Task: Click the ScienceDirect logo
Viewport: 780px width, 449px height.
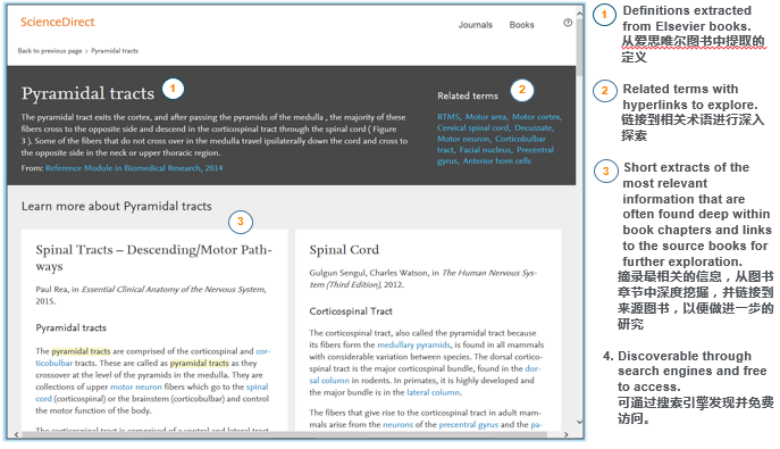Action: [x=57, y=22]
